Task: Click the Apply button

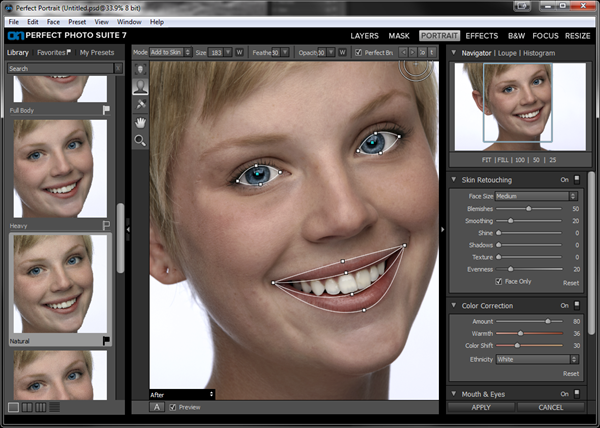Action: pyautogui.click(x=479, y=408)
